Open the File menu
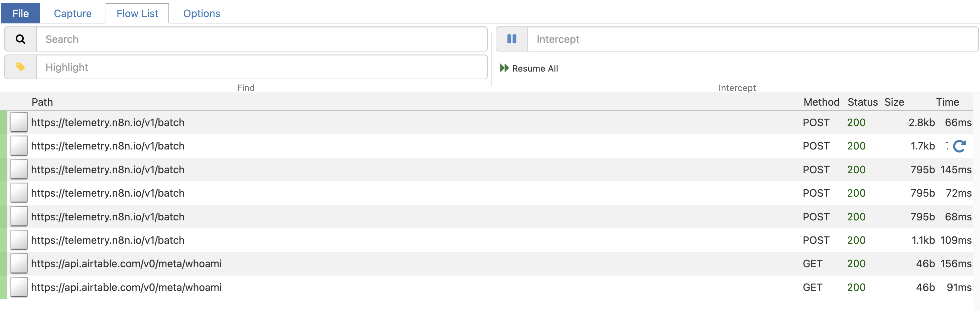 click(20, 14)
